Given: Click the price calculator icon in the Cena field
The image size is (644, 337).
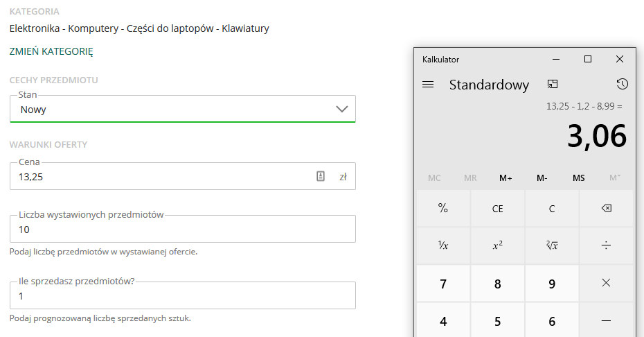Looking at the screenshot, I should pyautogui.click(x=321, y=177).
